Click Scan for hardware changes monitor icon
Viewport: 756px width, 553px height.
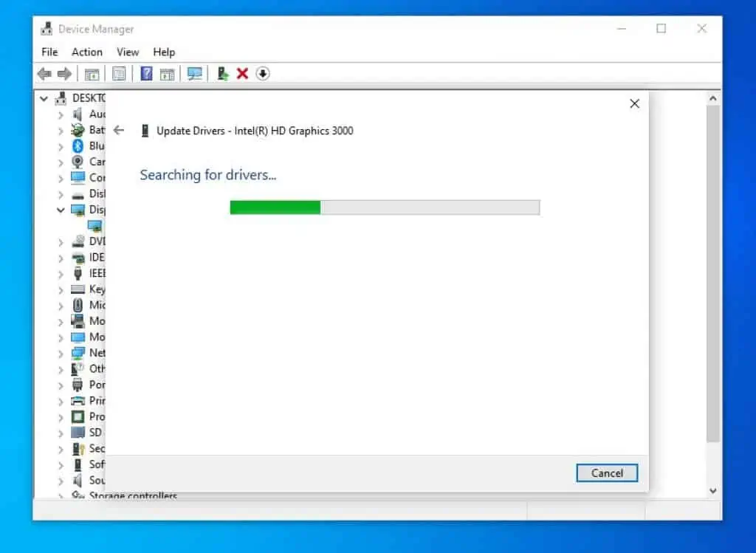(195, 73)
